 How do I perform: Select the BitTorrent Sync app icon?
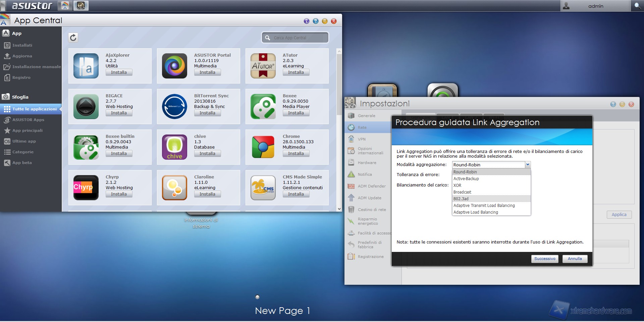pyautogui.click(x=174, y=106)
